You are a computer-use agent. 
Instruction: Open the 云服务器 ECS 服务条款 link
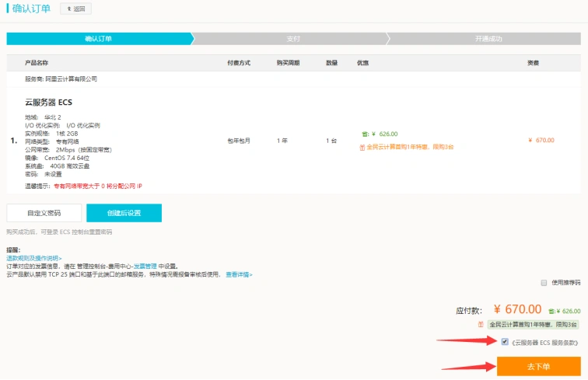pyautogui.click(x=545, y=342)
